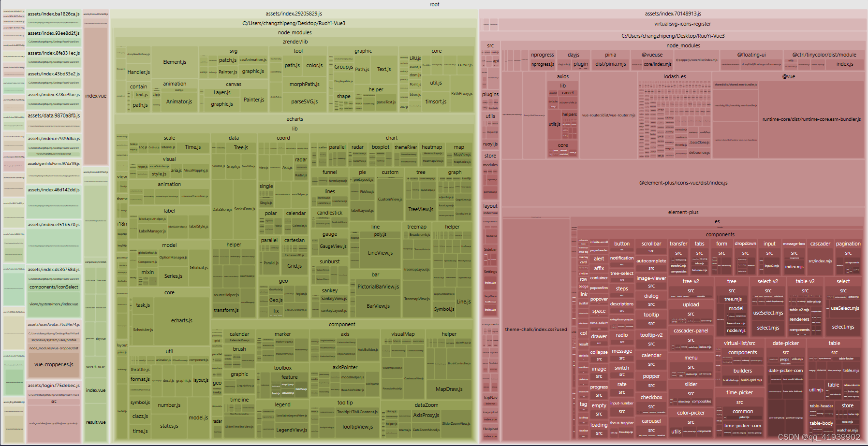Select the BarView.js block
This screenshot has width=868, height=446.
[378, 306]
